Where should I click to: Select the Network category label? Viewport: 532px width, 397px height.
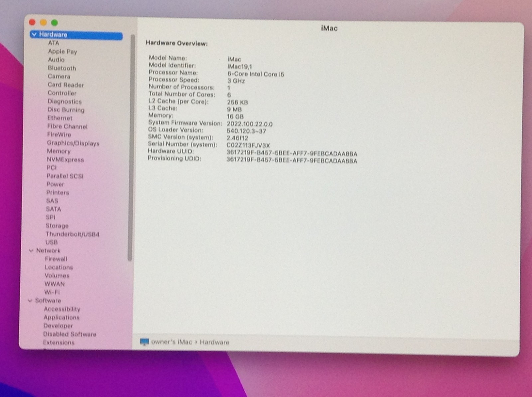click(x=48, y=251)
